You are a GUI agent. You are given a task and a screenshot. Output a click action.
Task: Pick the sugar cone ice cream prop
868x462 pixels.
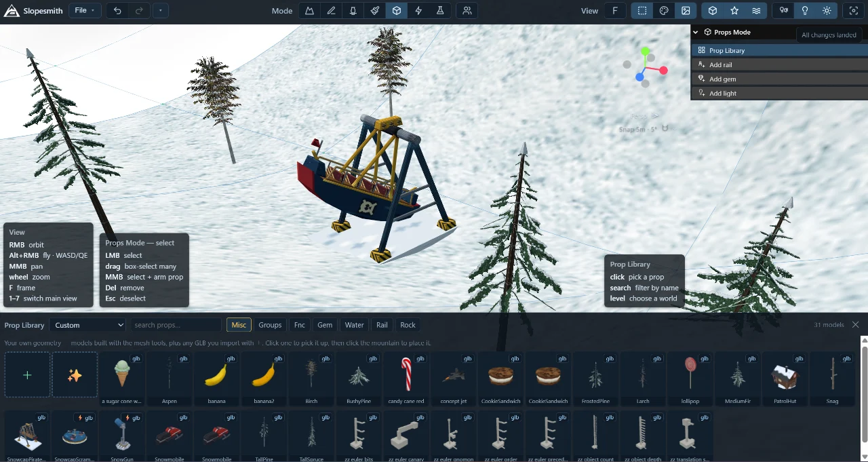tap(122, 378)
